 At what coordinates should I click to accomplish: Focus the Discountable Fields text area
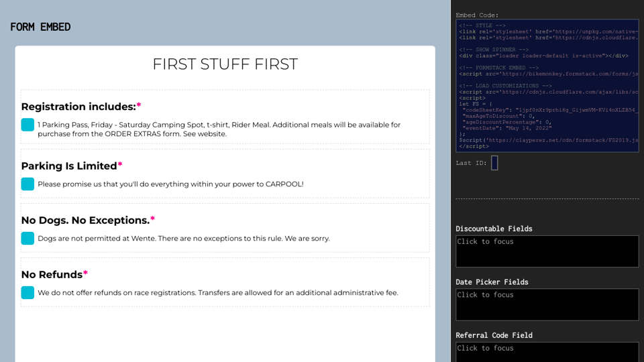click(x=547, y=251)
